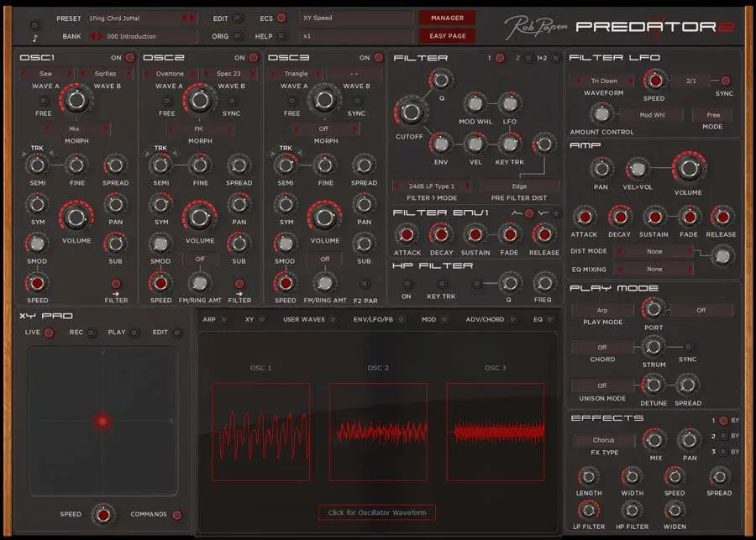Open Filter 1 Mode 24dB LP dropdown
This screenshot has width=756, height=540.
pyautogui.click(x=432, y=186)
